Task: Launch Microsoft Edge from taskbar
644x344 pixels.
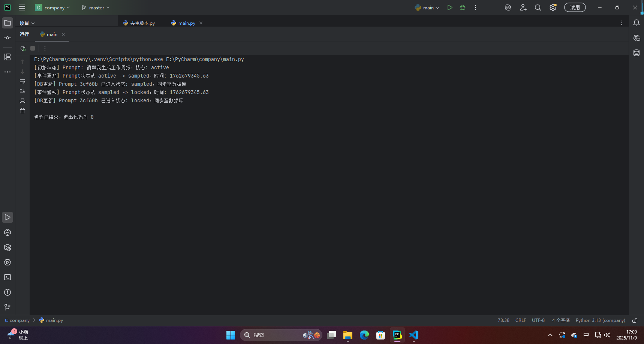Action: 364,335
